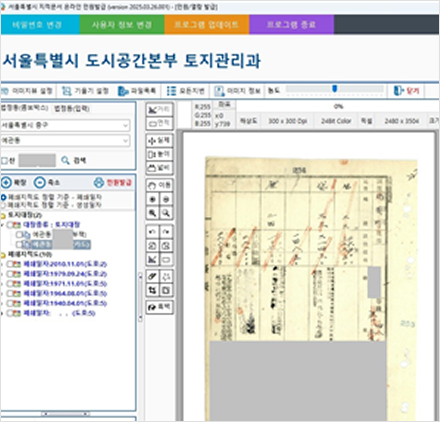The image size is (440, 422).
Task: Tick the 산 checkbox
Action: [4, 161]
